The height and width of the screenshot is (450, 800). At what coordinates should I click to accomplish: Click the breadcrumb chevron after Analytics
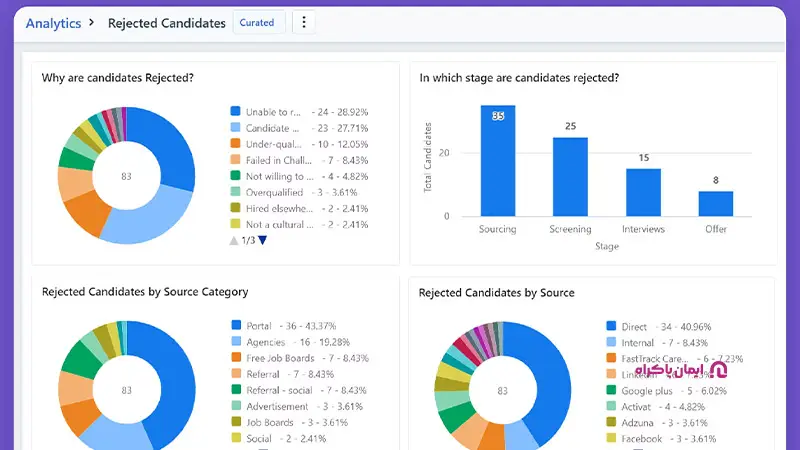coord(93,23)
